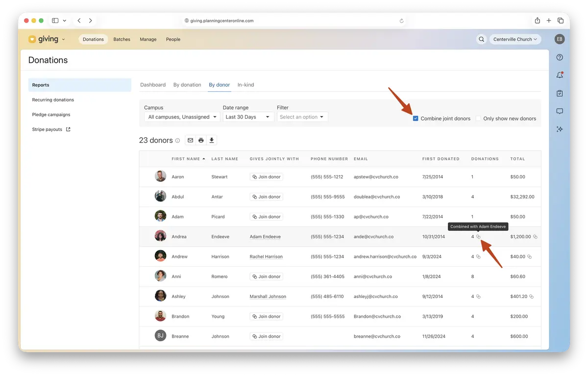588x376 pixels.
Task: Switch to the By donation tab
Action: pyautogui.click(x=187, y=85)
